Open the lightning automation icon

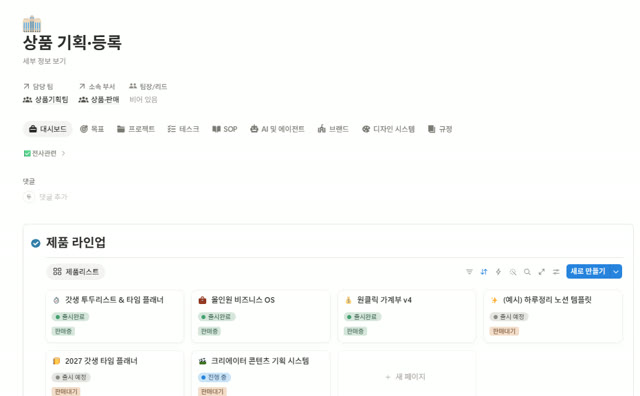point(498,272)
